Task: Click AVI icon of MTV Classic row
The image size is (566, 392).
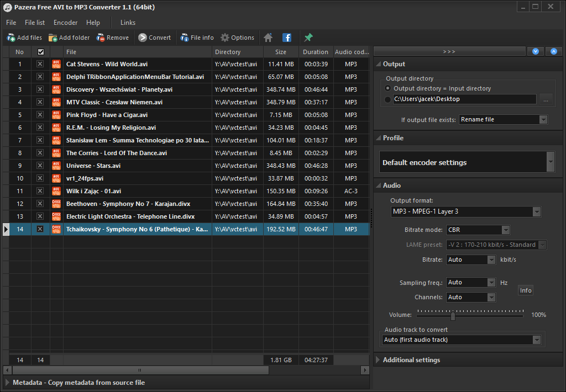Action: pos(56,102)
